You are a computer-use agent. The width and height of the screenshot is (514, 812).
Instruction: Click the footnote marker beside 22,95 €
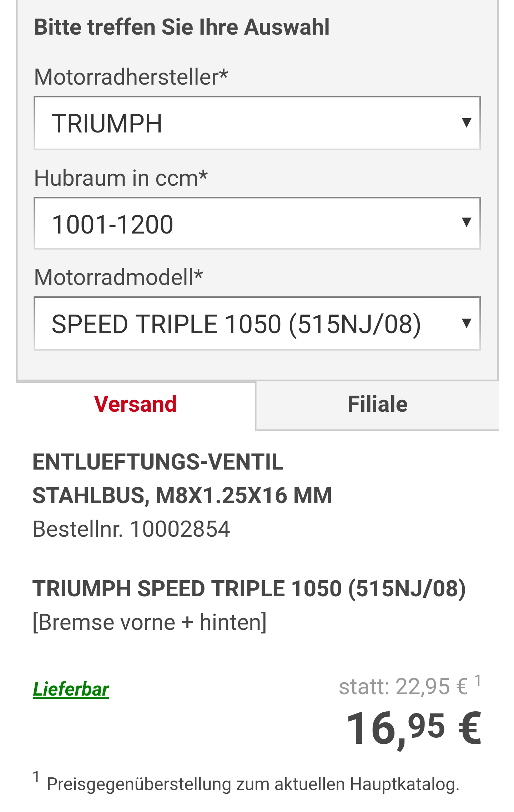pyautogui.click(x=478, y=680)
